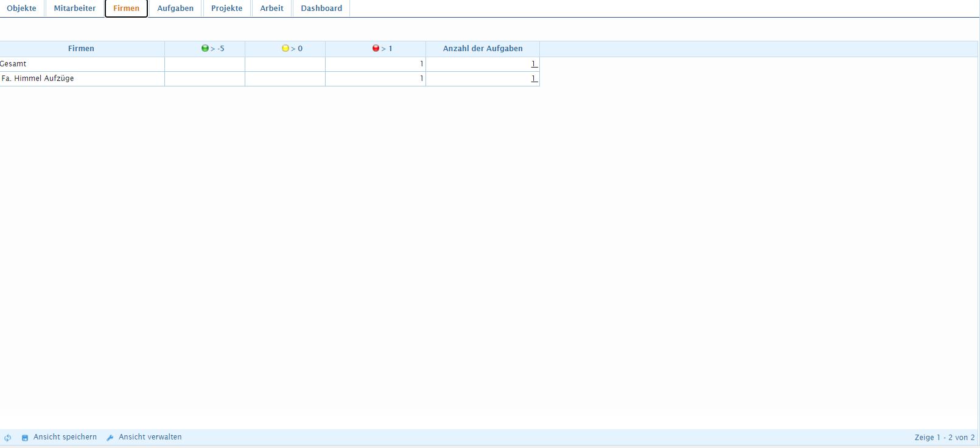
Task: Select the Gesamt row label
Action: click(13, 64)
